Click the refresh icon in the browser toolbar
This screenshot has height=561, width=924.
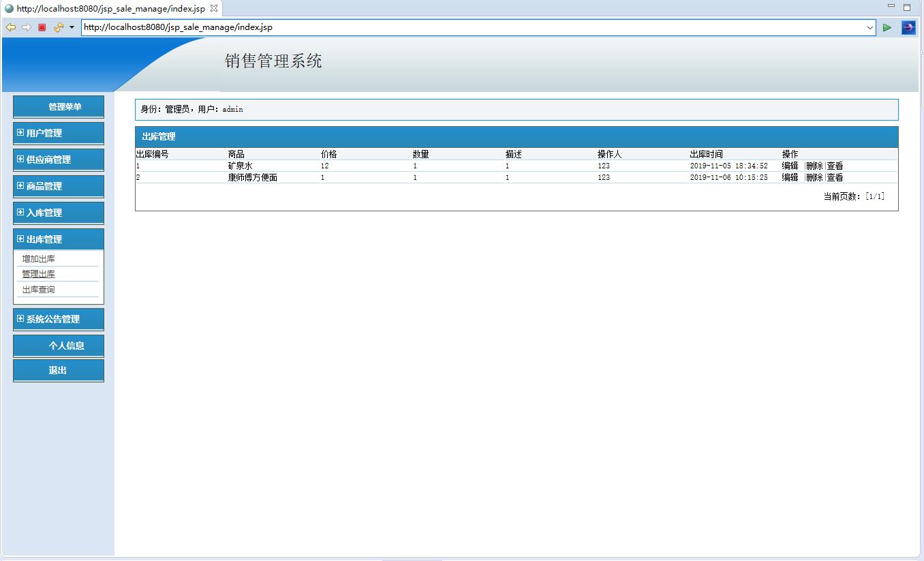click(58, 27)
